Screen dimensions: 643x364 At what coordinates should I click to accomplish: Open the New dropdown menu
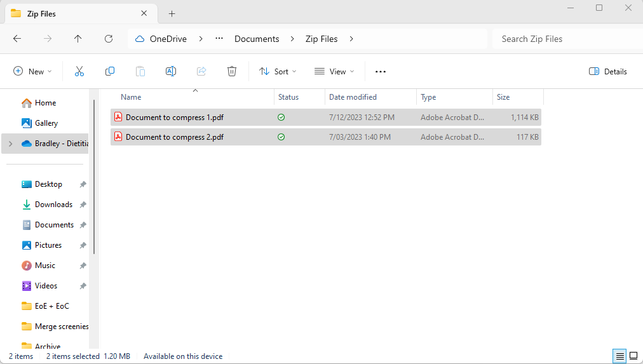tap(33, 72)
